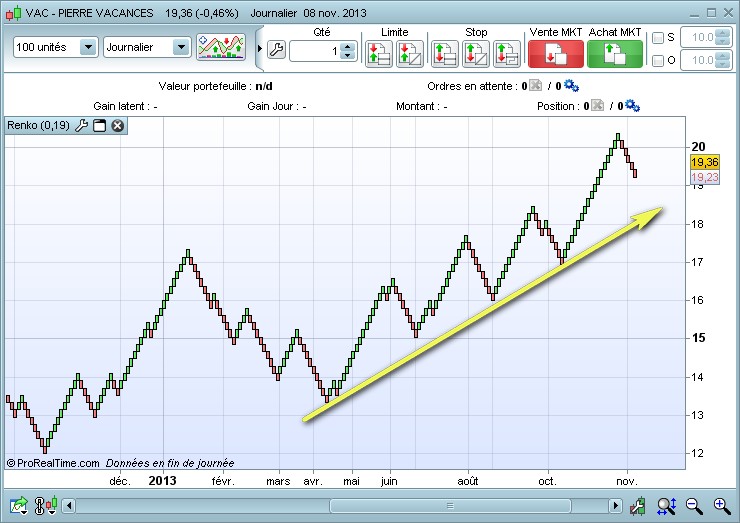Click the red Vente MKT button
The width and height of the screenshot is (740, 523).
click(x=556, y=54)
